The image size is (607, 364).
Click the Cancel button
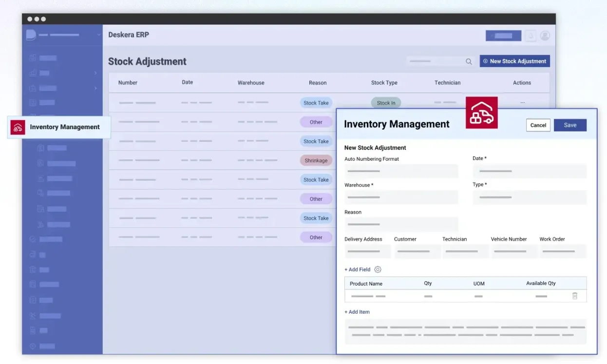tap(538, 125)
